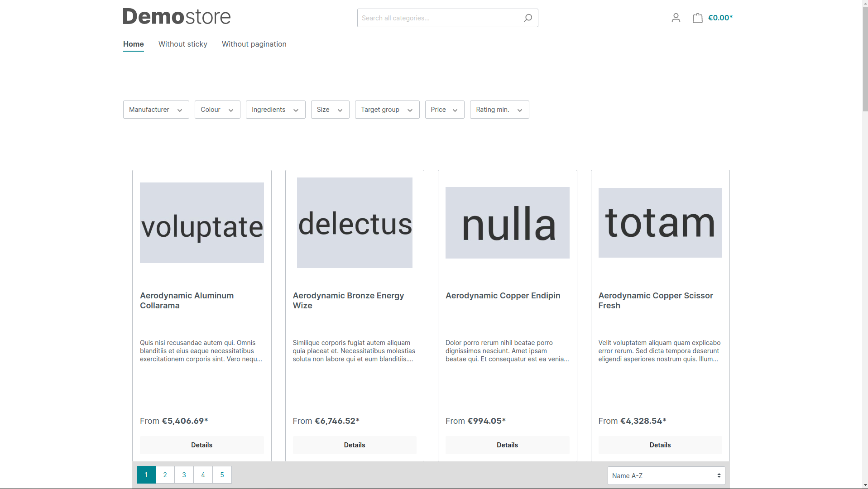
Task: Select pagination page 1
Action: 146,475
